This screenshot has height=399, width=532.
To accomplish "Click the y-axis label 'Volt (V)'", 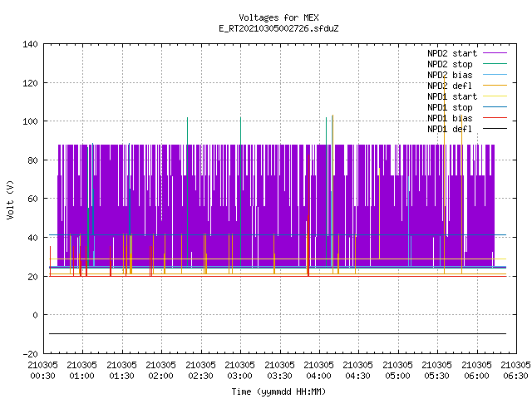I will 10,199.
